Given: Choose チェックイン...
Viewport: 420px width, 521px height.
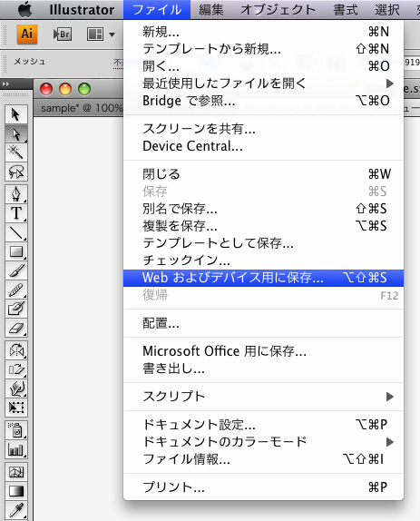Looking at the screenshot, I should 264,260.
